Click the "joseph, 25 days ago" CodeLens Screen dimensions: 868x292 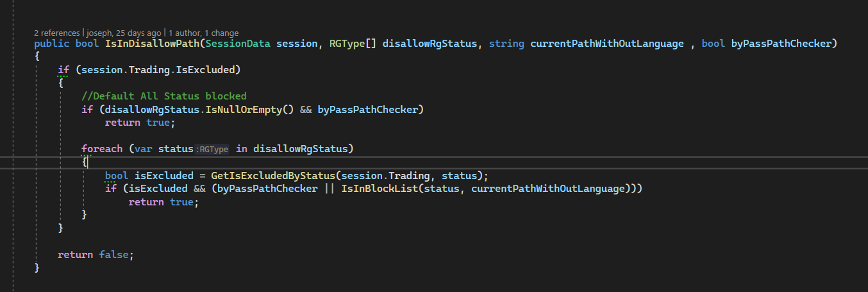(x=123, y=33)
